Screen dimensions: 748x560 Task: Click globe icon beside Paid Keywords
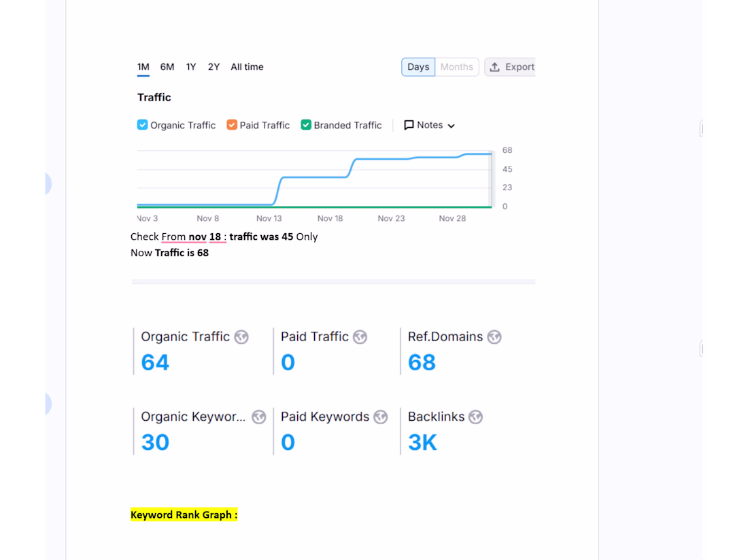[381, 417]
